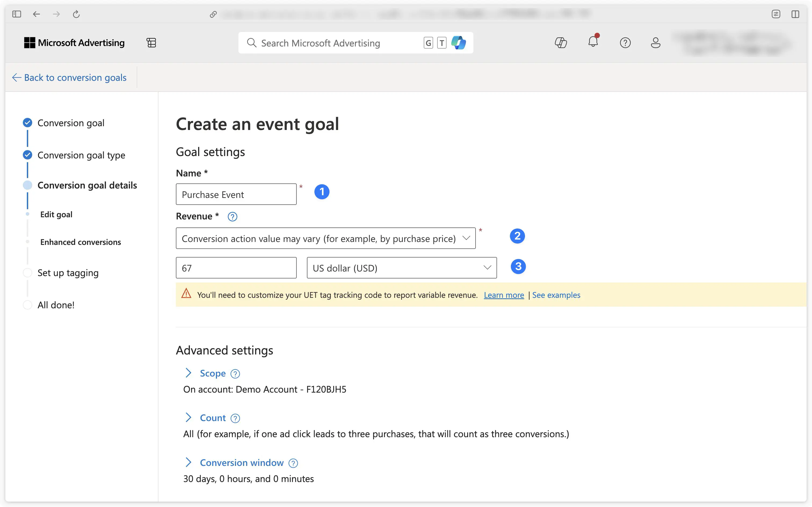The image size is (812, 507).
Task: Open the US dollar (USD) currency dropdown
Action: [x=402, y=268]
